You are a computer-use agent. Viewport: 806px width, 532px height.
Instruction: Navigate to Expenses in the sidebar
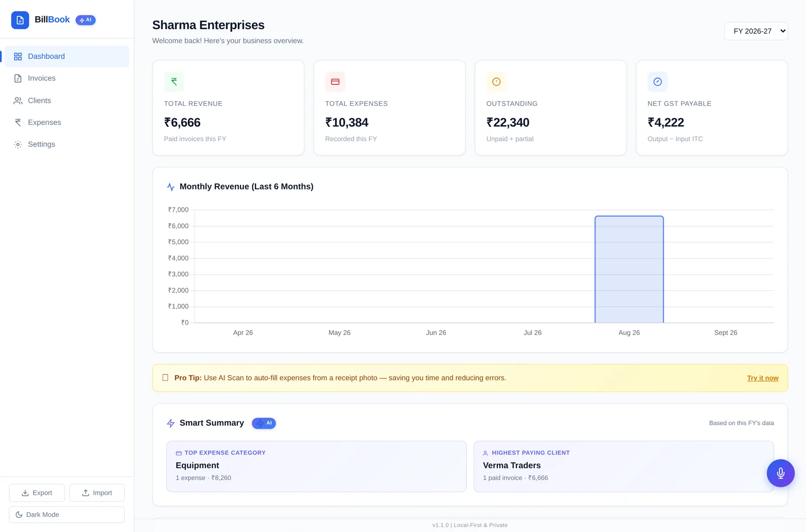click(67, 122)
